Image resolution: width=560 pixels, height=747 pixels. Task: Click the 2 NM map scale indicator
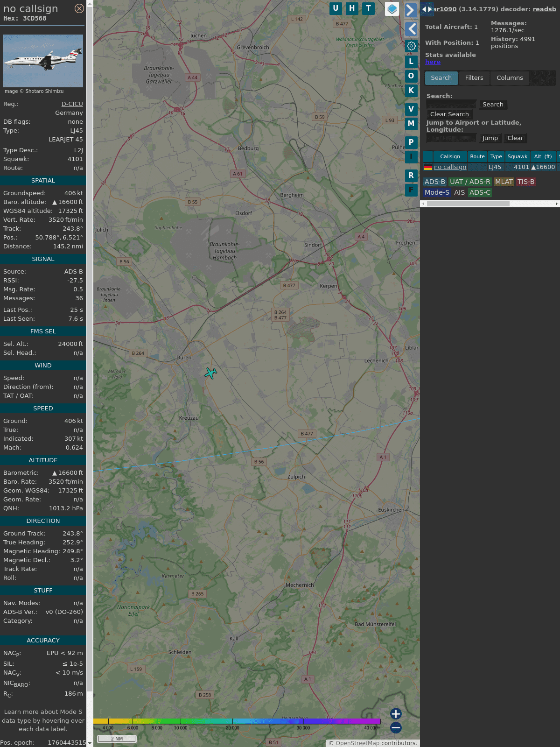pos(117,739)
